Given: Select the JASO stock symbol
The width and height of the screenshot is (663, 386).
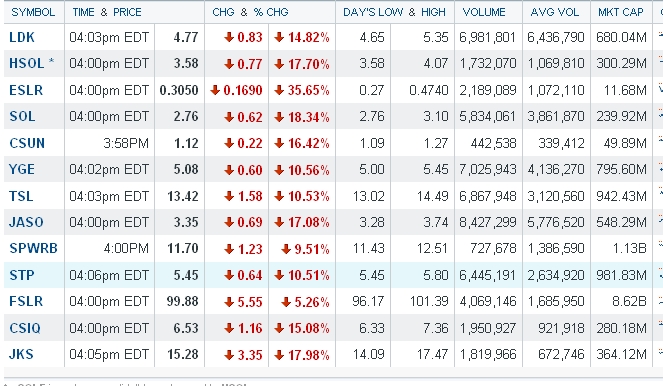Looking at the screenshot, I should [x=26, y=222].
